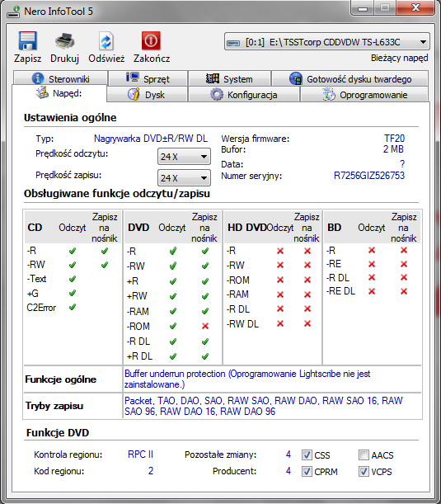The height and width of the screenshot is (504, 441).
Task: Open the Oprogramowanie tab
Action: pyautogui.click(x=364, y=95)
